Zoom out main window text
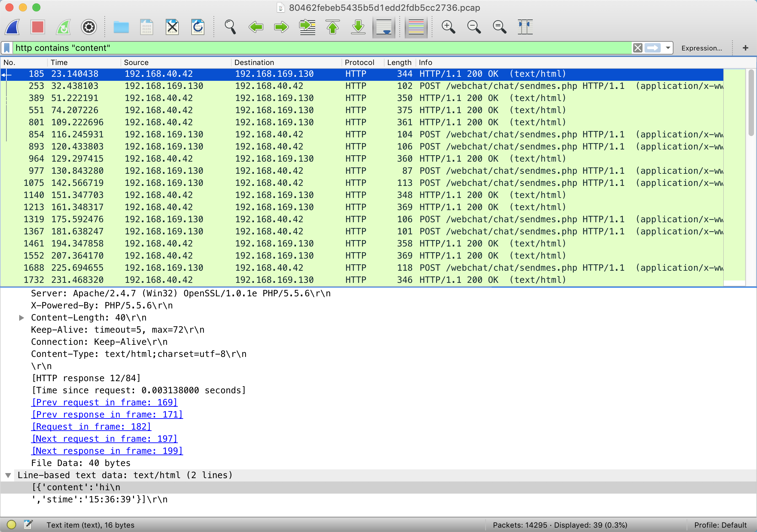Screen dimensions: 757x532 474,27
